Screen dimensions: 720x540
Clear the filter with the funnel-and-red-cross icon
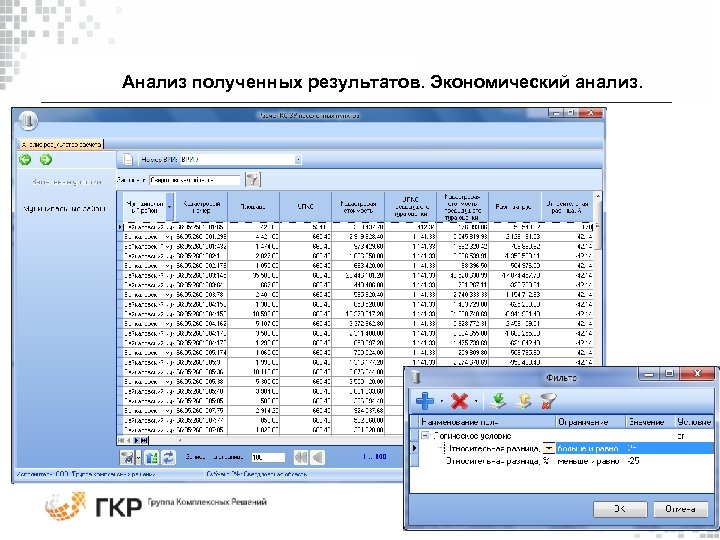coord(548,401)
